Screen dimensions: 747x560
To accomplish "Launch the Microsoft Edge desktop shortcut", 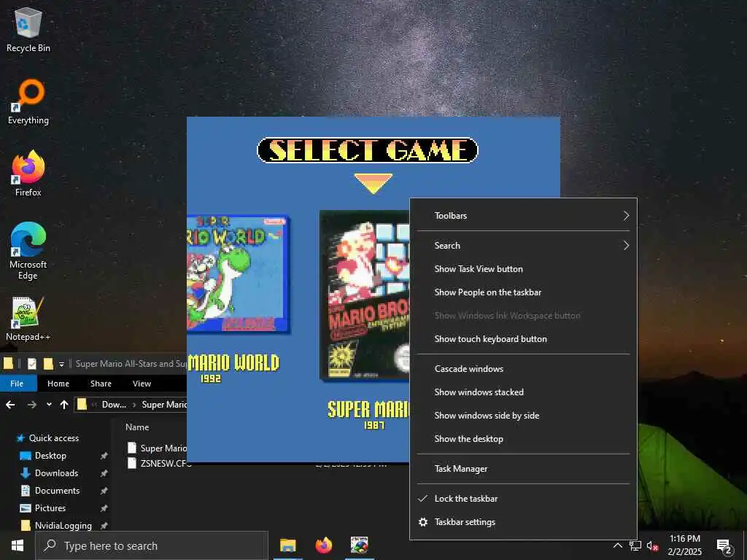I will click(x=28, y=251).
